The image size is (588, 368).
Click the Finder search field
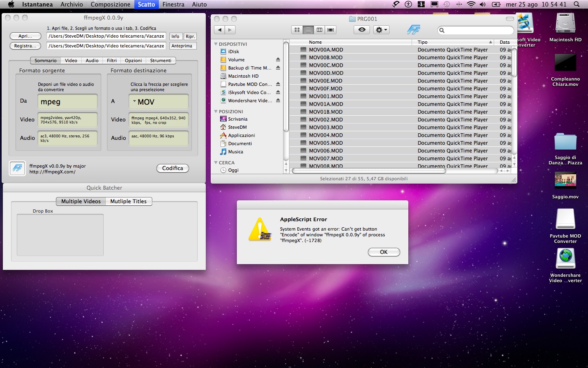point(475,30)
